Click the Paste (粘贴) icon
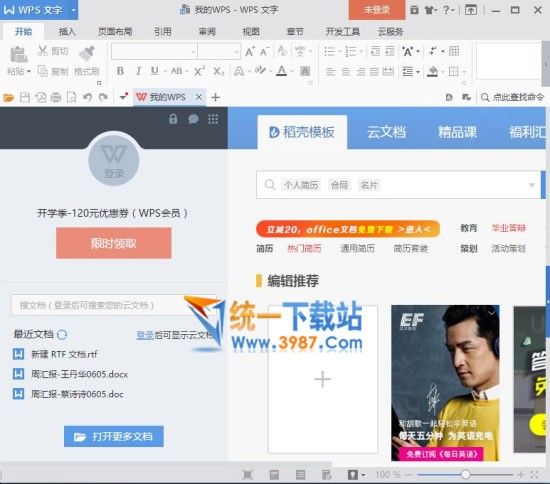The image size is (550, 484). [19, 54]
